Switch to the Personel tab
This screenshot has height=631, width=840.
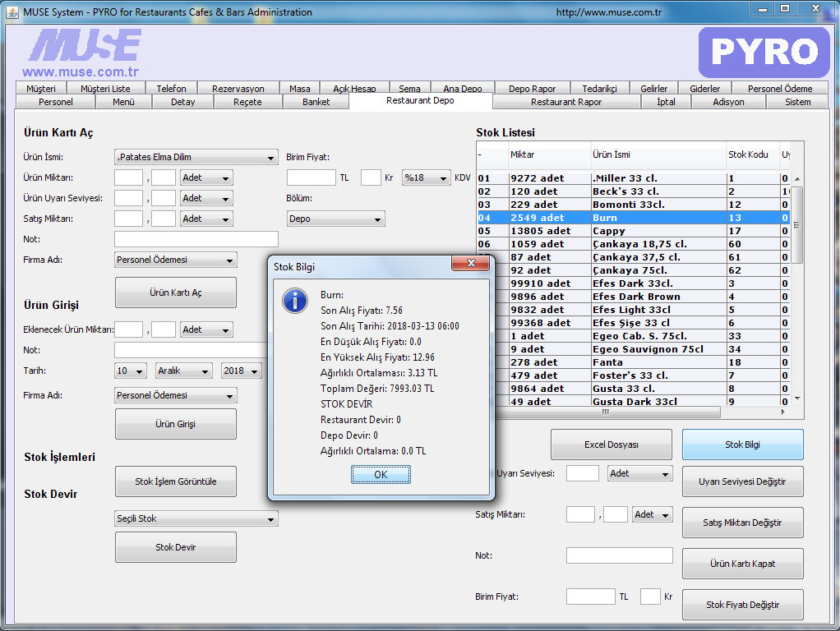click(x=56, y=102)
